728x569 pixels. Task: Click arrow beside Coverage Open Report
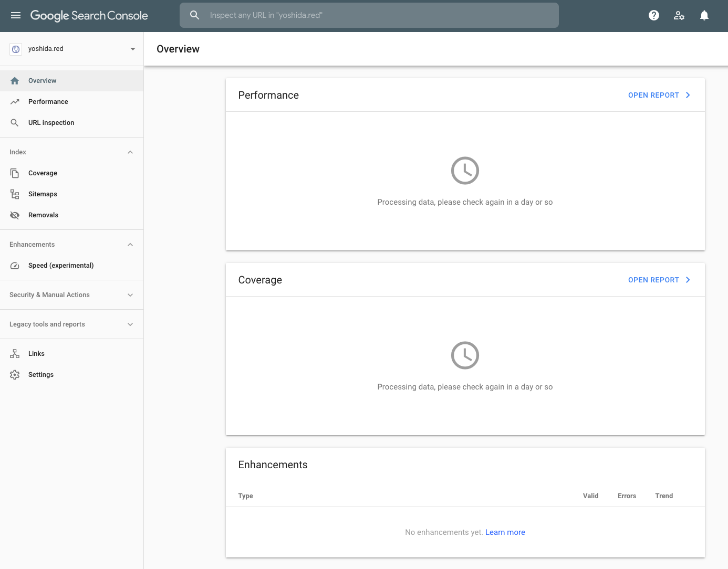(688, 280)
